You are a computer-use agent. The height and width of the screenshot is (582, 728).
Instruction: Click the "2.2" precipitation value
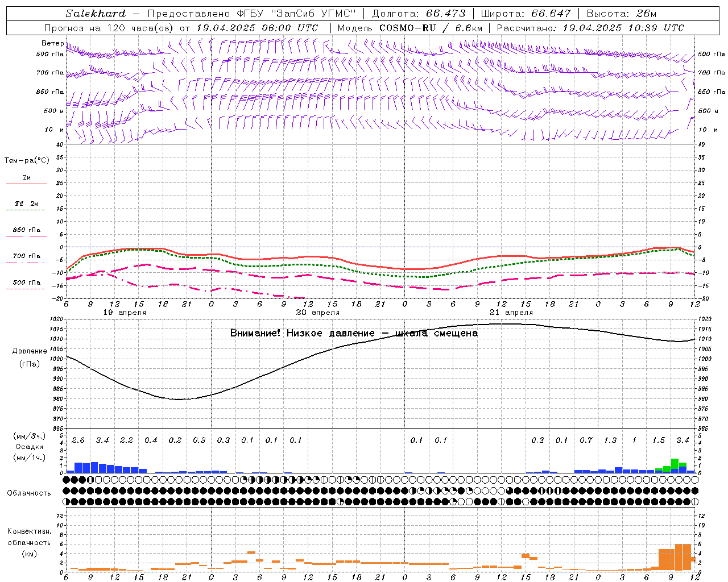126,440
